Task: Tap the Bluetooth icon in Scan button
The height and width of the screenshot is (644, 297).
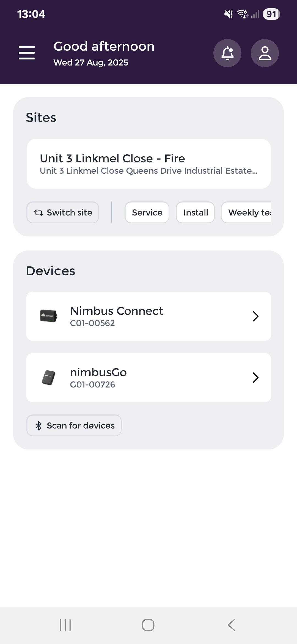Action: 38,426
